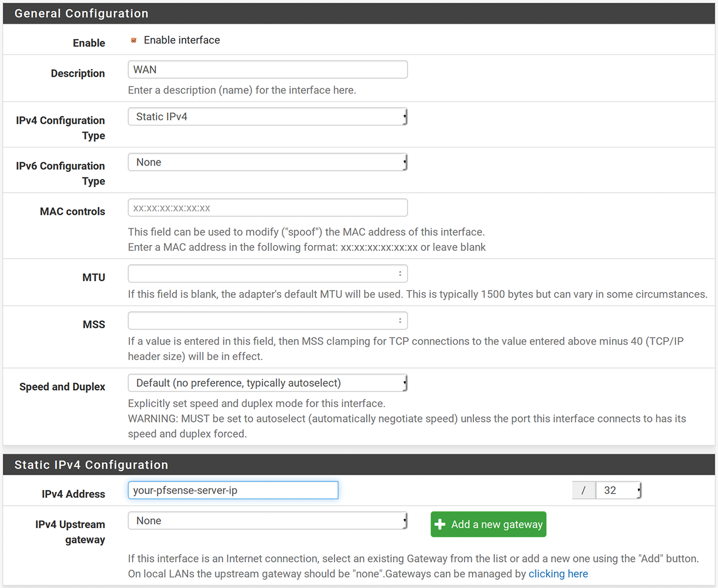Click the dropdown arrow on IPv4 Upstream gateway
718x588 pixels.
[x=403, y=520]
